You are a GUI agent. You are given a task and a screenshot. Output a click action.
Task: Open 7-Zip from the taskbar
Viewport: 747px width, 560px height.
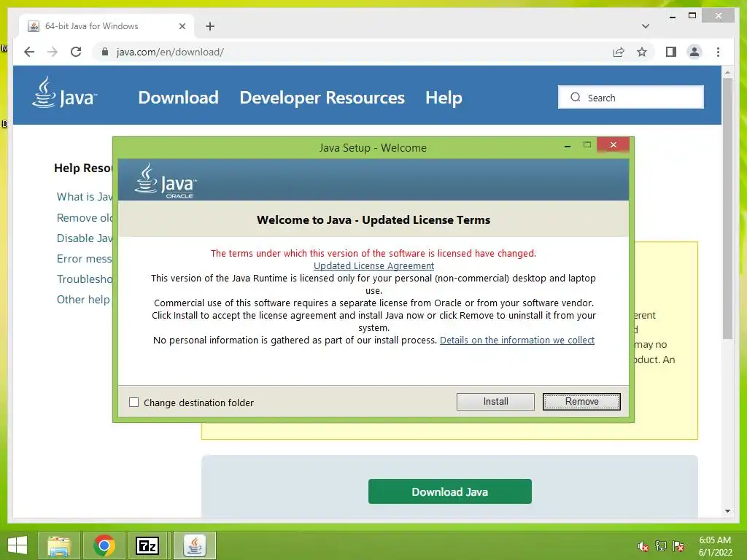147,545
